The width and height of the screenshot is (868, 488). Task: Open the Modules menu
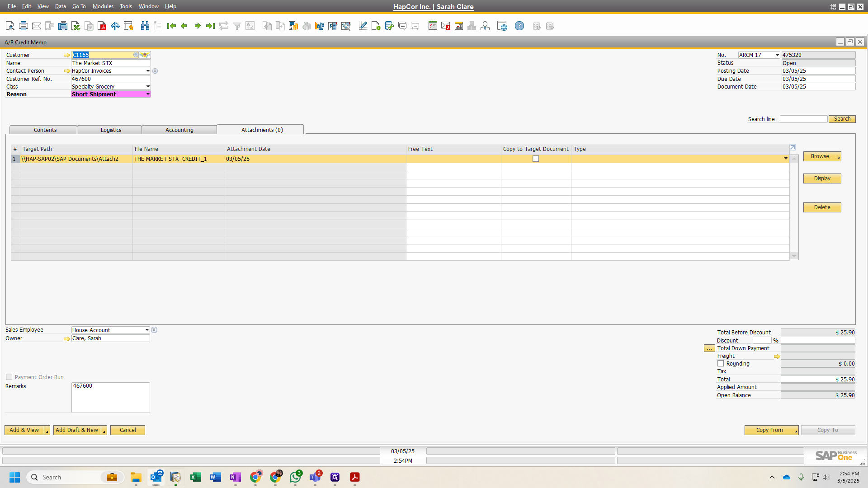coord(103,6)
